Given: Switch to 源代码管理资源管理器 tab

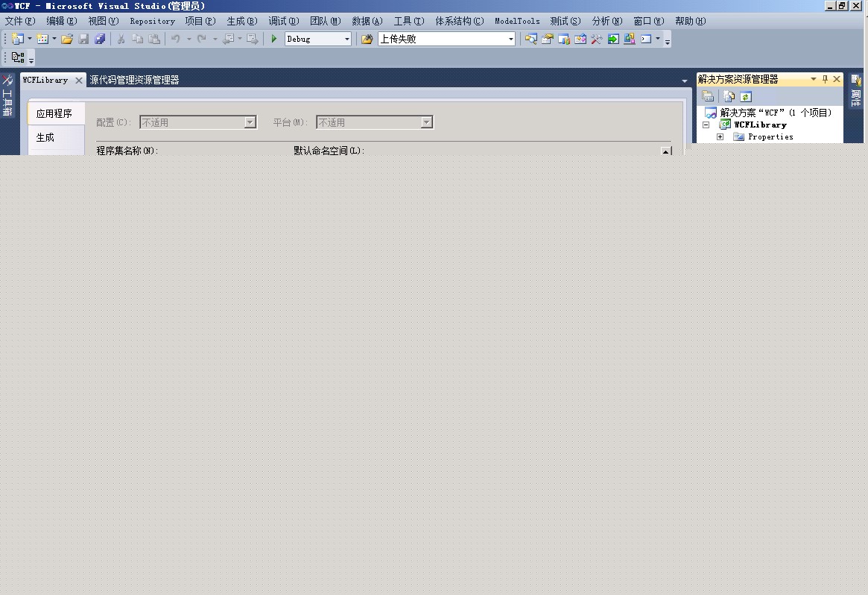Looking at the screenshot, I should [134, 80].
